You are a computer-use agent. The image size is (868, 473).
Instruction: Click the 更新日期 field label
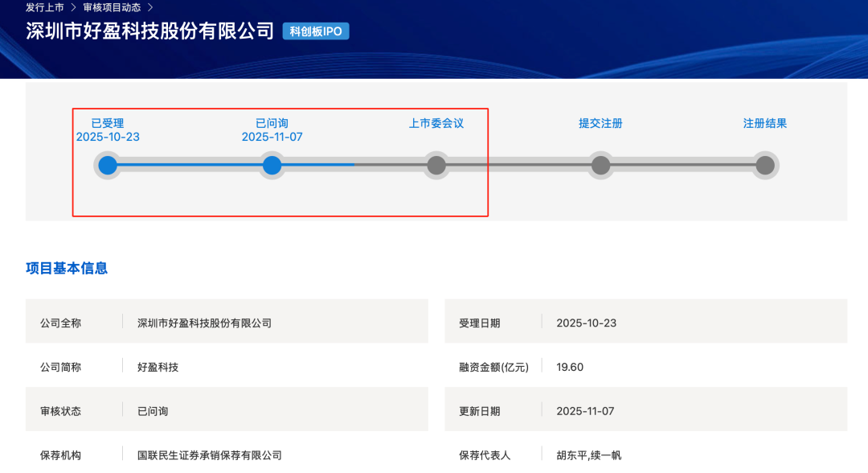pos(479,412)
